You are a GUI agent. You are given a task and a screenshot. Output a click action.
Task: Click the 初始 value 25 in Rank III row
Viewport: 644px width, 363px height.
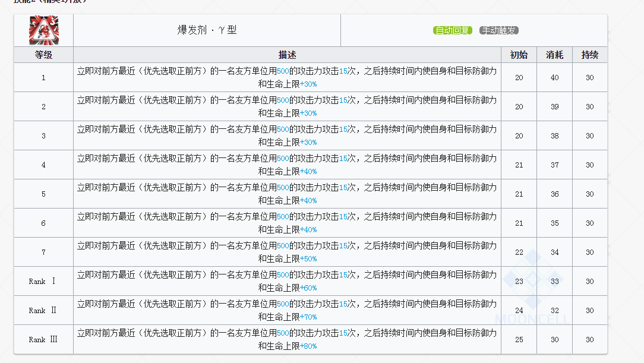click(519, 340)
